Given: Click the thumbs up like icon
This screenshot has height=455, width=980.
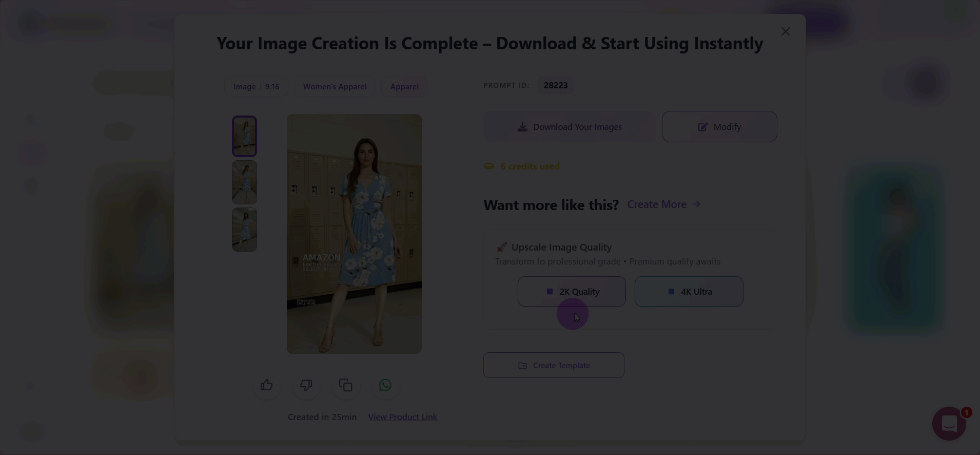Looking at the screenshot, I should coord(266,385).
